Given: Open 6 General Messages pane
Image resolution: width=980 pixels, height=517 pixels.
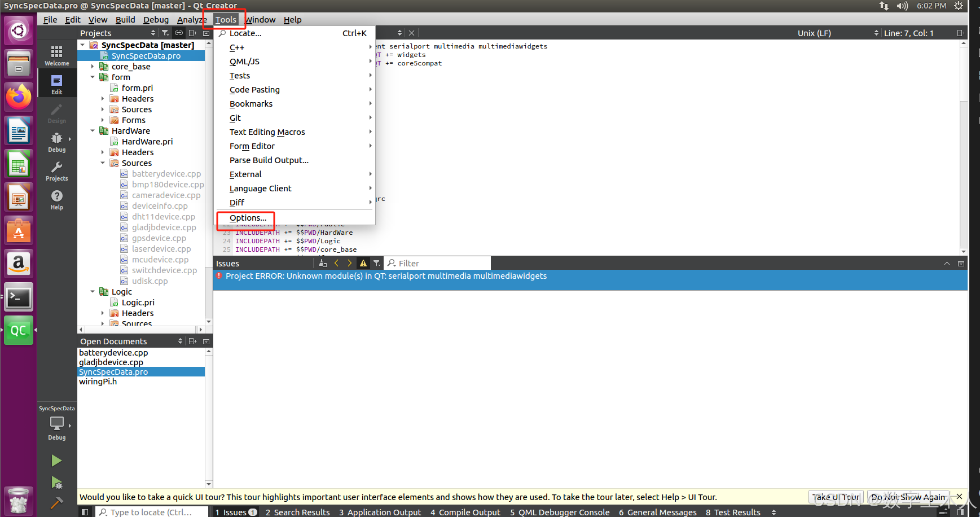Looking at the screenshot, I should [658, 512].
